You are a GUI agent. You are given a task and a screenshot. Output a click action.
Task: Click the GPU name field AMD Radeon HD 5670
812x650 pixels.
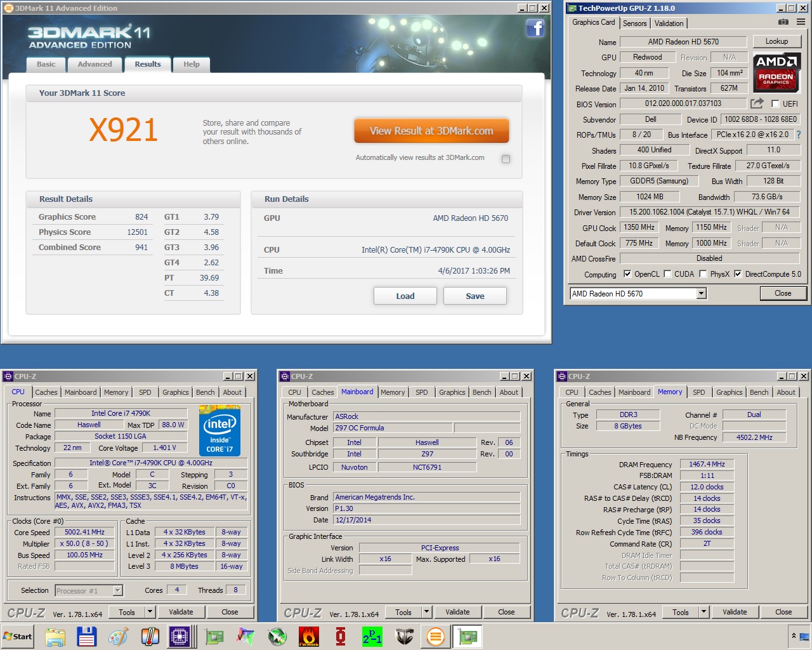683,42
